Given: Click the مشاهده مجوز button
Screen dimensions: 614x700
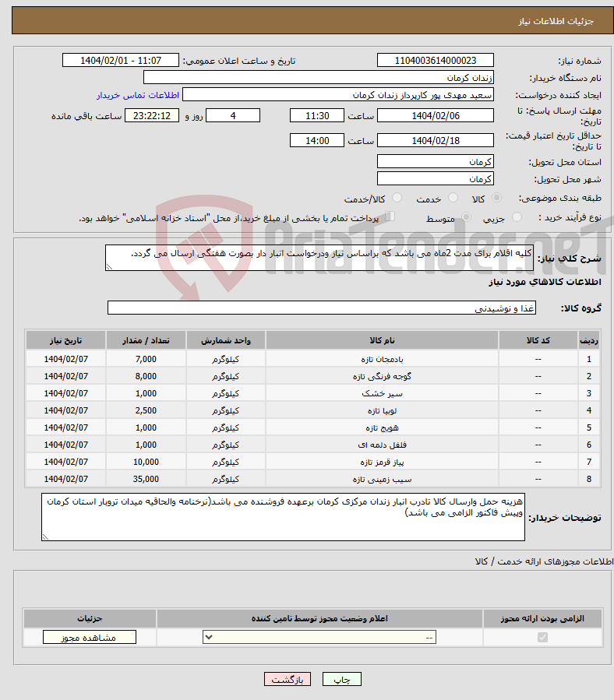Looking at the screenshot, I should pyautogui.click(x=90, y=637).
